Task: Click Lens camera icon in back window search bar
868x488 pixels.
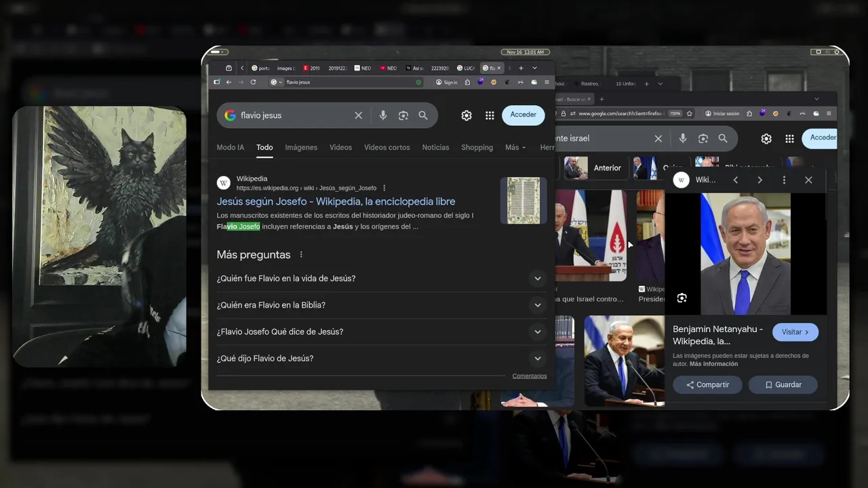Action: pos(703,138)
